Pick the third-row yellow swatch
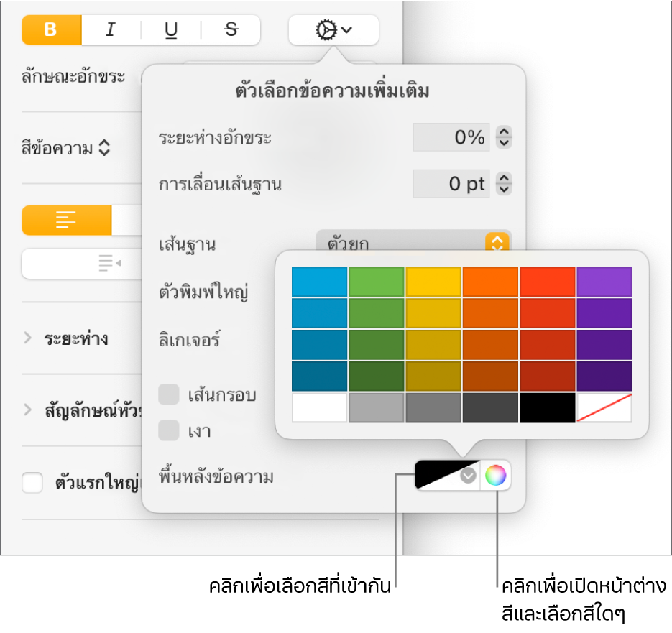Viewport: 672px width, 633px height. [433, 345]
